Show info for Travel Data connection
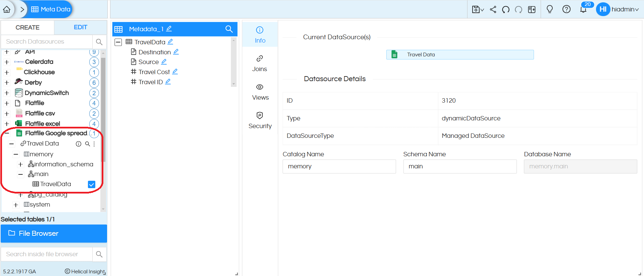 pos(79,144)
